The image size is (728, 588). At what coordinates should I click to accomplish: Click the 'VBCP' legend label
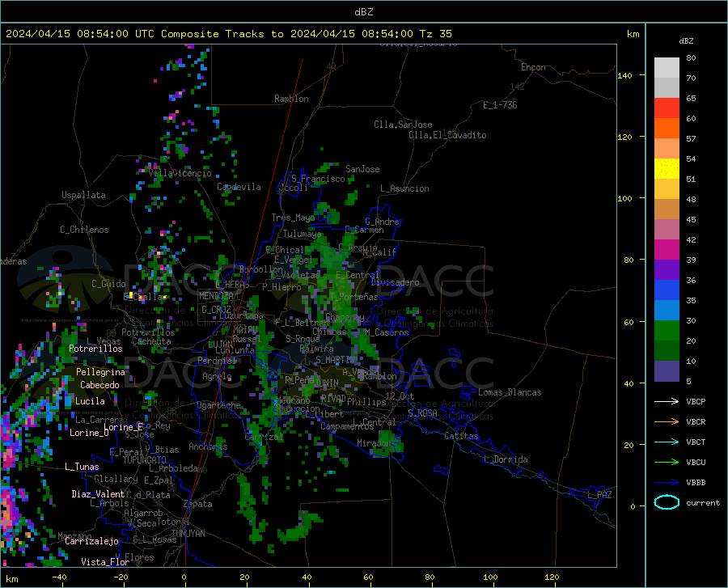tap(696, 401)
